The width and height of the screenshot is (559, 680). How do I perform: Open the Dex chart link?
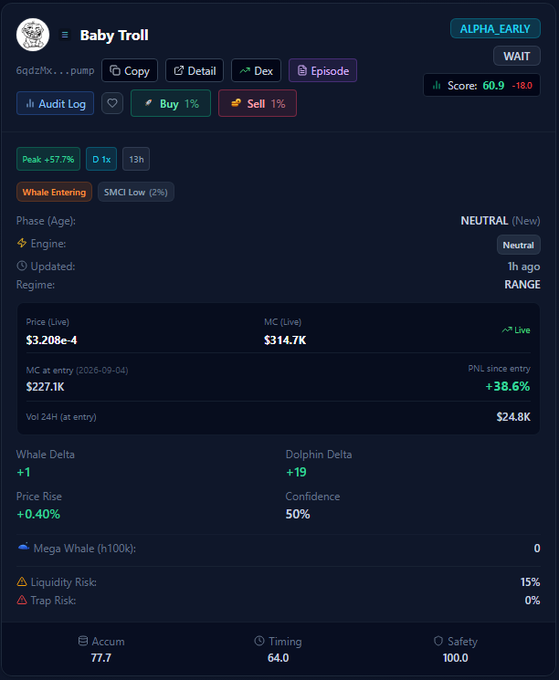pyautogui.click(x=256, y=70)
